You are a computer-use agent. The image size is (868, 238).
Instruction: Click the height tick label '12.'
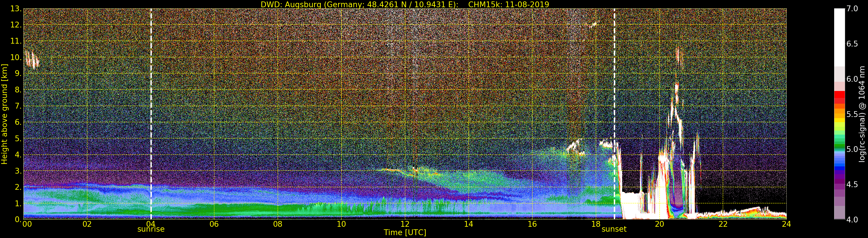pyautogui.click(x=16, y=25)
